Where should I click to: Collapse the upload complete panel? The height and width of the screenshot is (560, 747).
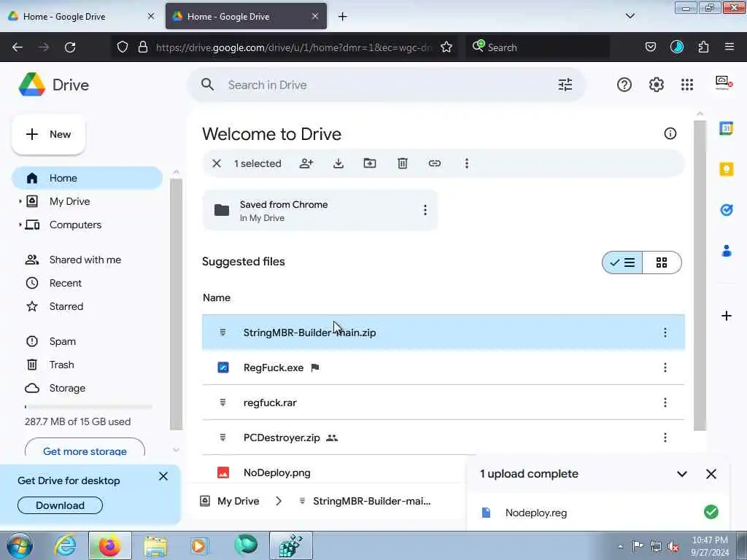[682, 474]
